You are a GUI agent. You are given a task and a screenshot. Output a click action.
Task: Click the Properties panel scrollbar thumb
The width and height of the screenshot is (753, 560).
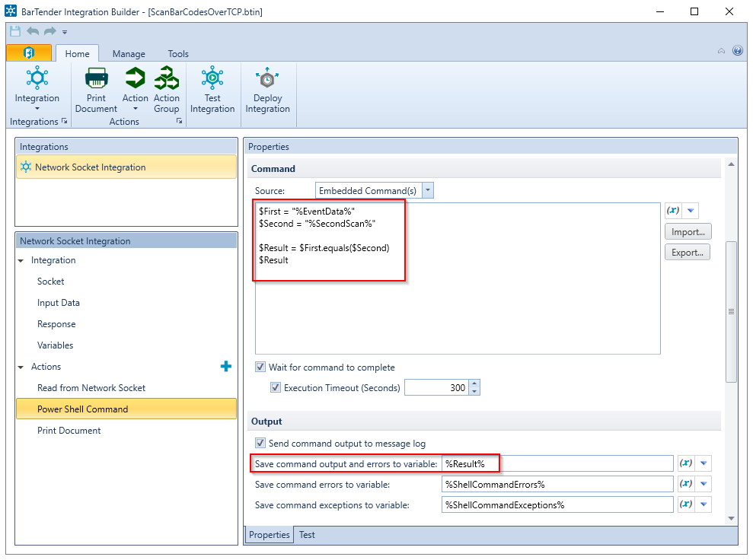coord(731,311)
